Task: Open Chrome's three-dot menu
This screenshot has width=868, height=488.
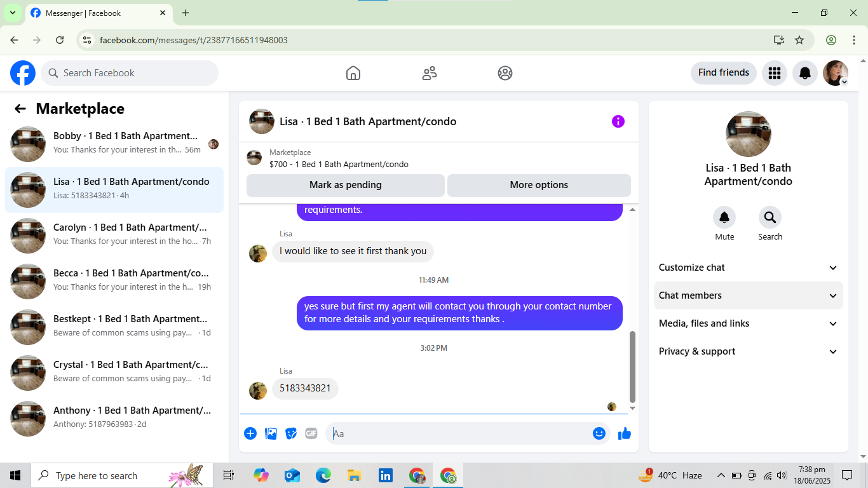Action: tap(854, 40)
